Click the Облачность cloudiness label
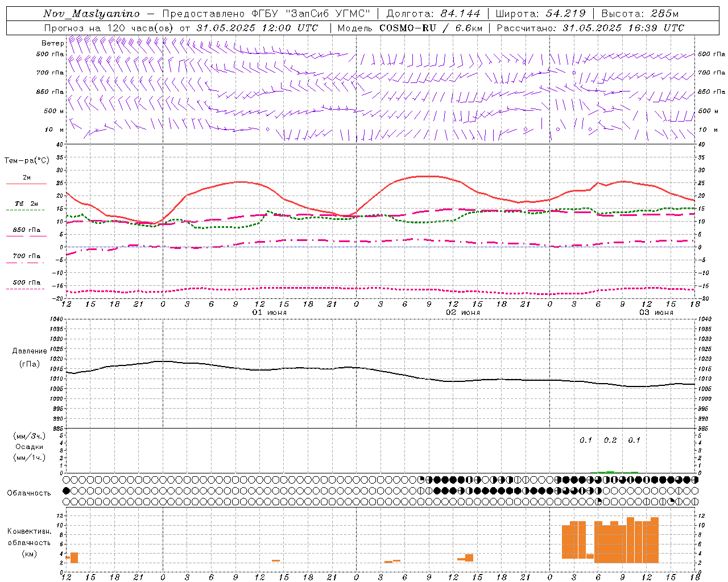Image resolution: width=728 pixels, height=582 pixels. click(28, 493)
